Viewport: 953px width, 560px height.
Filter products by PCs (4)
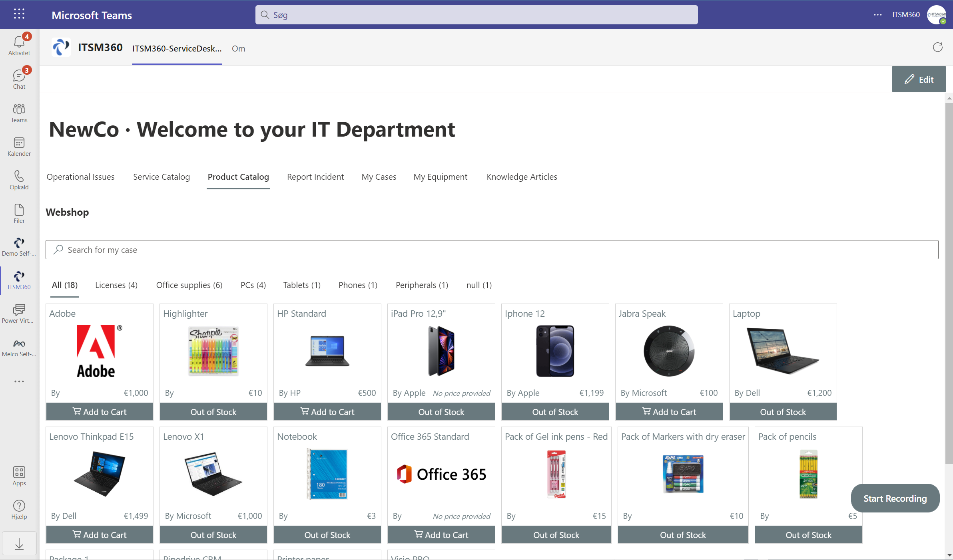coord(253,285)
